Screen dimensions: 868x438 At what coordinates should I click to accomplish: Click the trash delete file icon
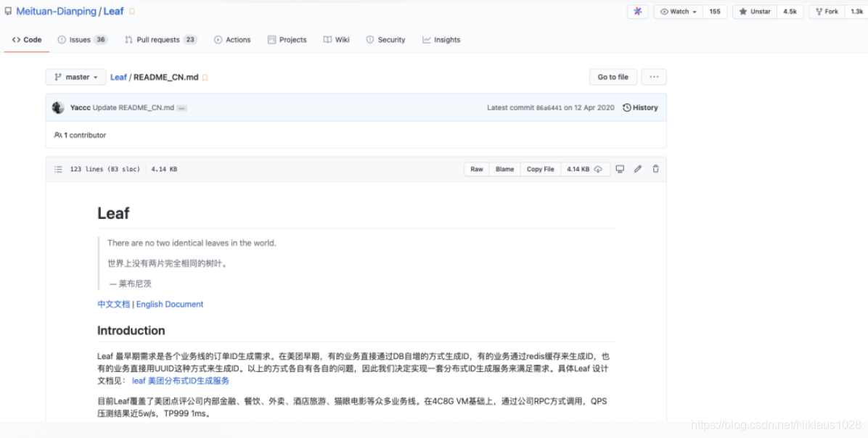click(x=655, y=169)
